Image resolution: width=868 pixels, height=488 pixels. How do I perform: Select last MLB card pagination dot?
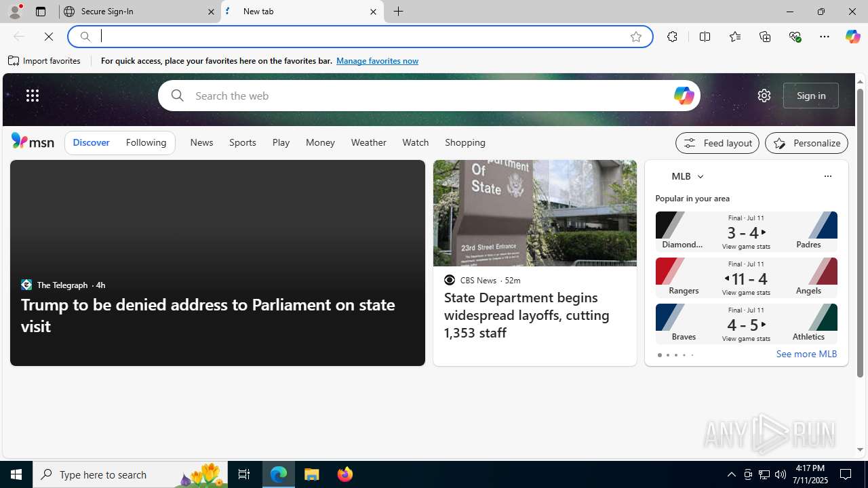click(x=692, y=355)
